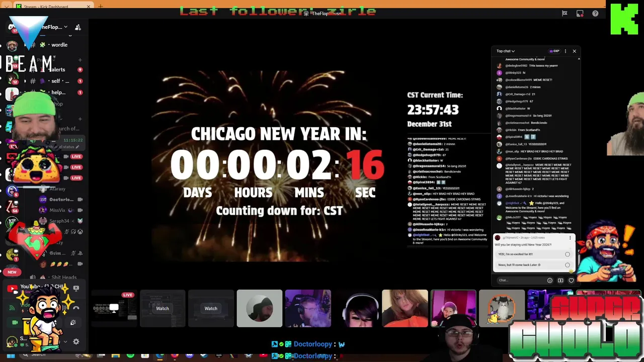Open the poll card three-dot menu
The height and width of the screenshot is (362, 644).
point(570,238)
